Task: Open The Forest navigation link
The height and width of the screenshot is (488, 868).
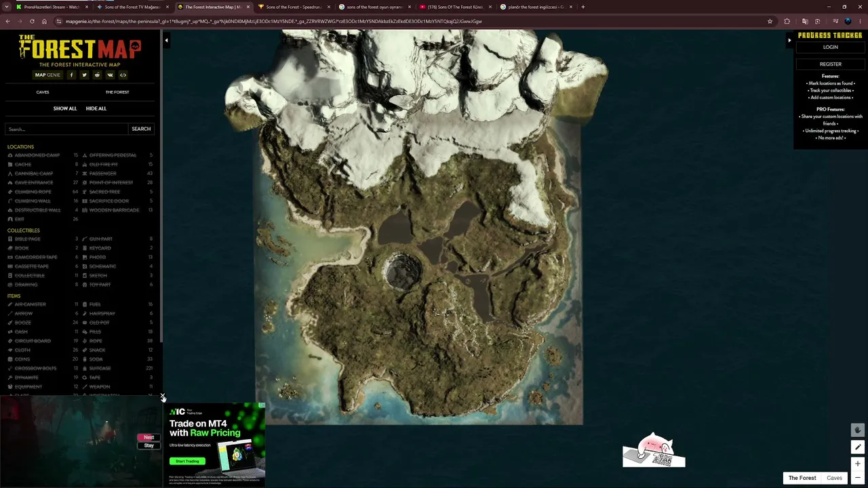Action: 117,92
